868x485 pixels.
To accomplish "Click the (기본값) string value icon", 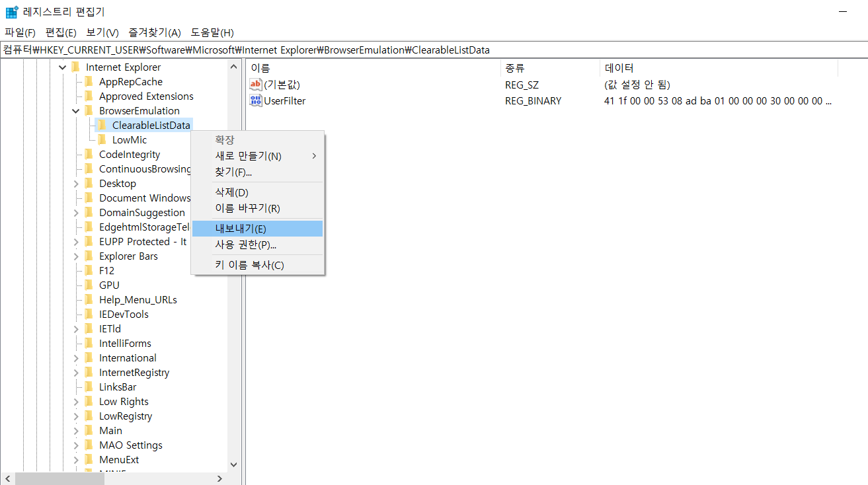I will [256, 85].
